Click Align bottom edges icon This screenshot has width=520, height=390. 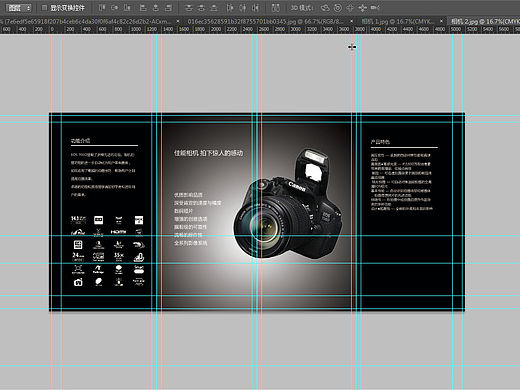tap(127, 8)
